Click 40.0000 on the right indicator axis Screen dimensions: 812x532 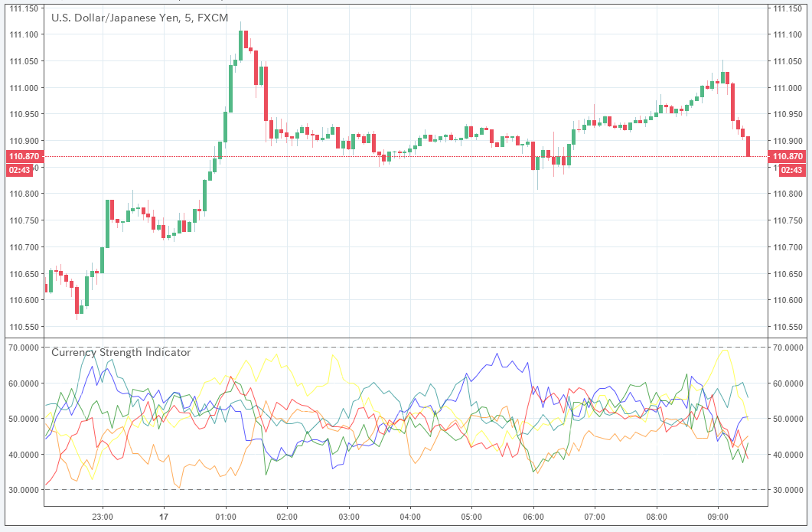pyautogui.click(x=788, y=455)
